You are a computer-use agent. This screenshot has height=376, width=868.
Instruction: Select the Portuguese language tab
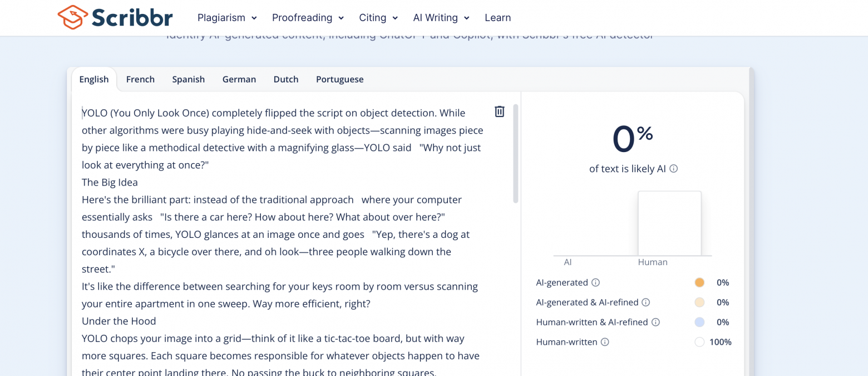coord(339,79)
